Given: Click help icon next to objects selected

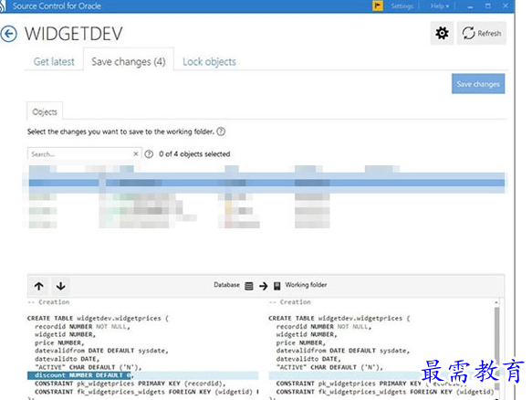Looking at the screenshot, I should pos(149,154).
